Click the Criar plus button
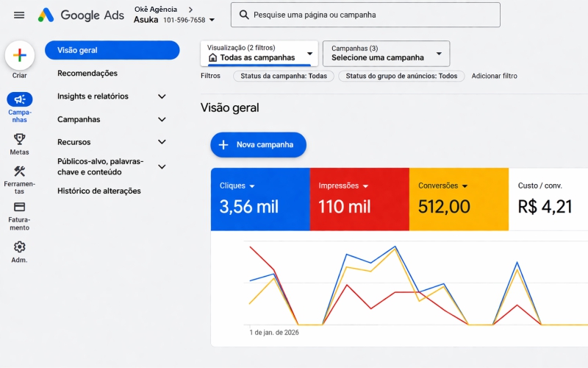588x368 pixels. click(20, 55)
